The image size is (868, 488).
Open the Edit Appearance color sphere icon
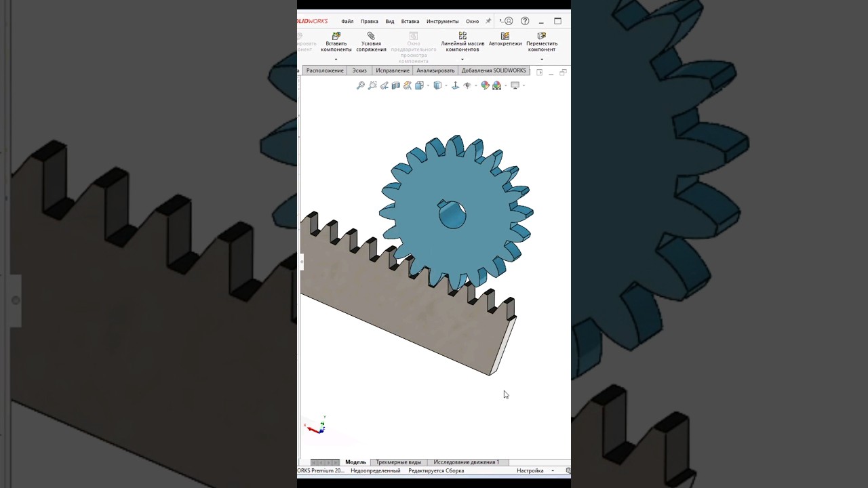tap(485, 85)
